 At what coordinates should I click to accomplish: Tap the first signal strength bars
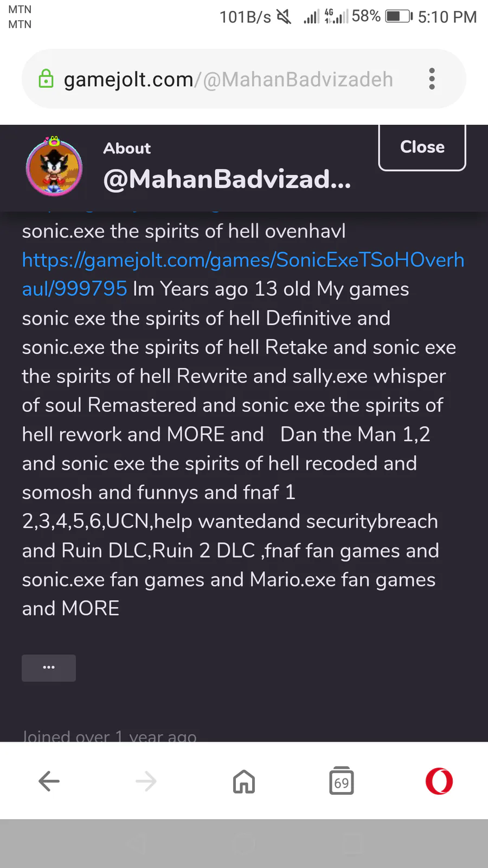[311, 18]
